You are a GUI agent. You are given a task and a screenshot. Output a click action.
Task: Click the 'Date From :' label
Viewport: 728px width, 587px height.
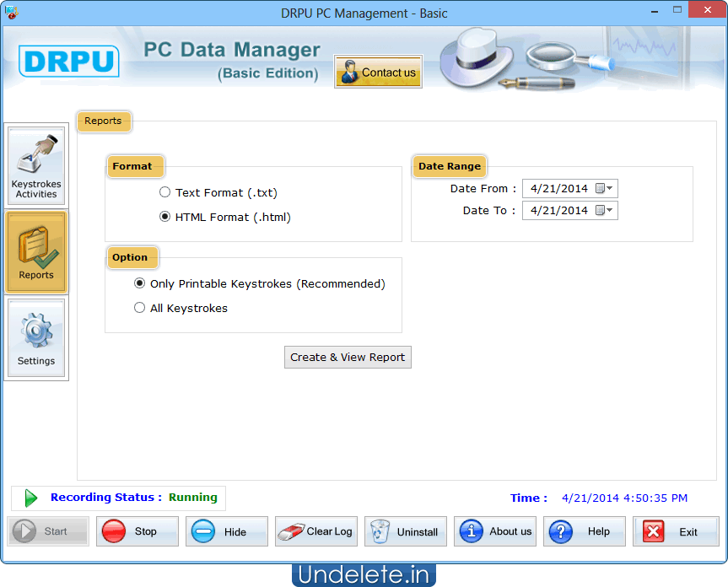click(483, 188)
